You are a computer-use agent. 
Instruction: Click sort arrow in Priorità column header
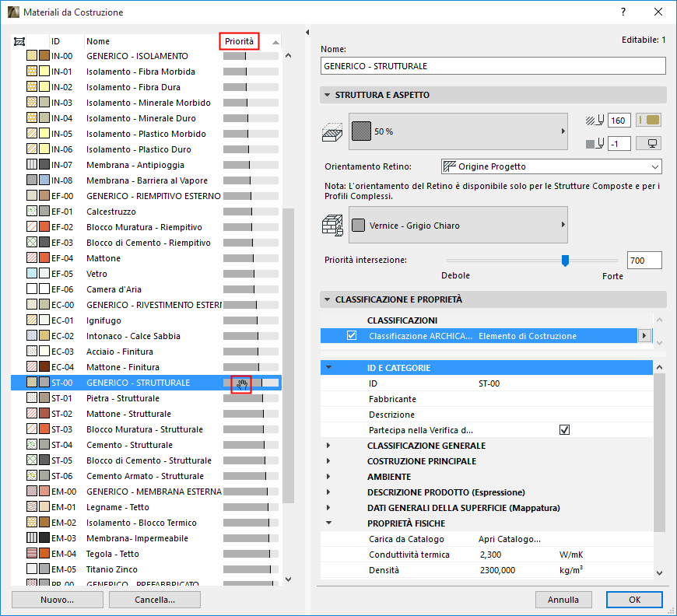tap(275, 42)
